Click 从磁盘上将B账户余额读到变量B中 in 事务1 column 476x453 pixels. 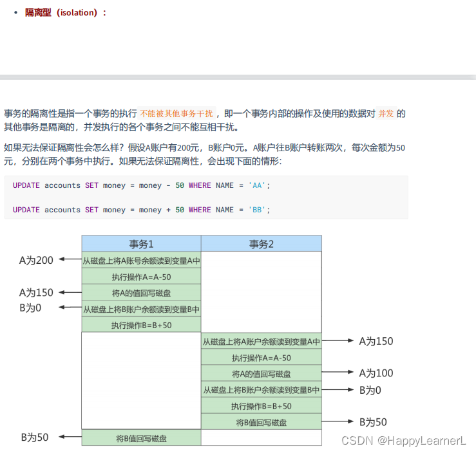pos(142,310)
